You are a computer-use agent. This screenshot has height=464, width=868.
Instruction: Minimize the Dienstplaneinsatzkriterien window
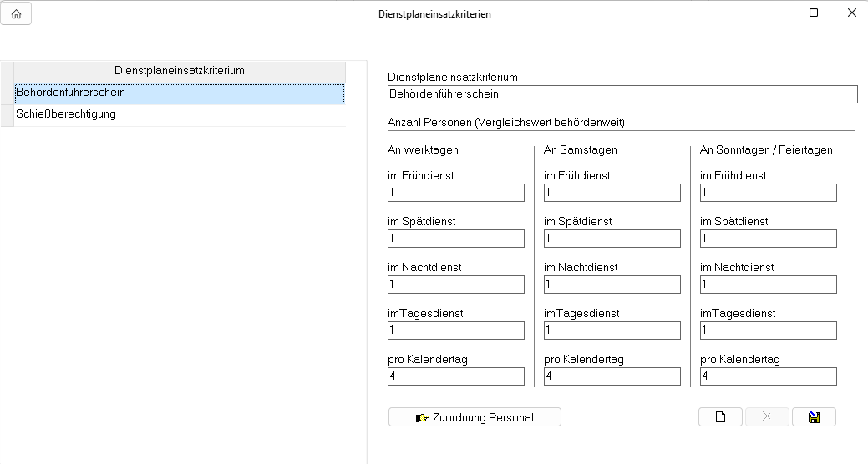coord(775,13)
